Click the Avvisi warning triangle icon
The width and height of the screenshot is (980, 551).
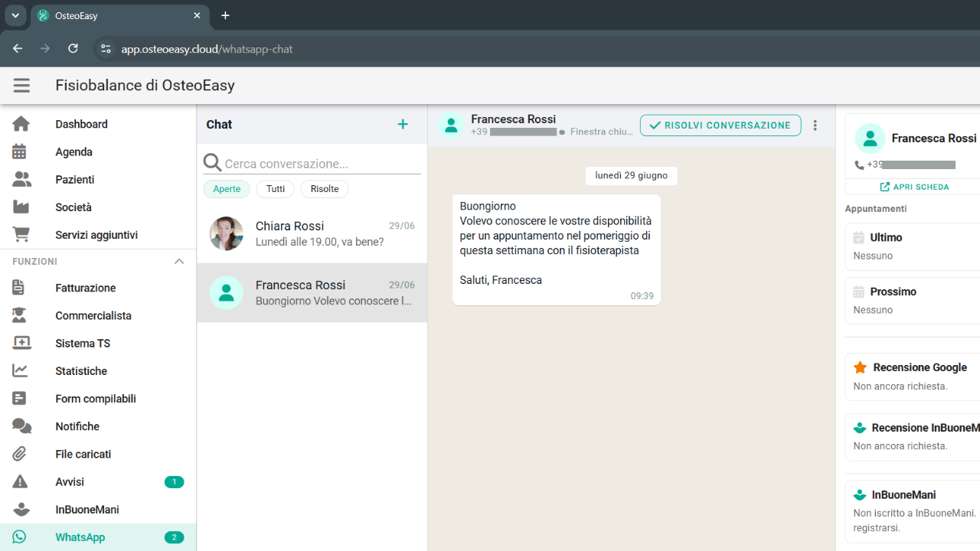point(20,481)
